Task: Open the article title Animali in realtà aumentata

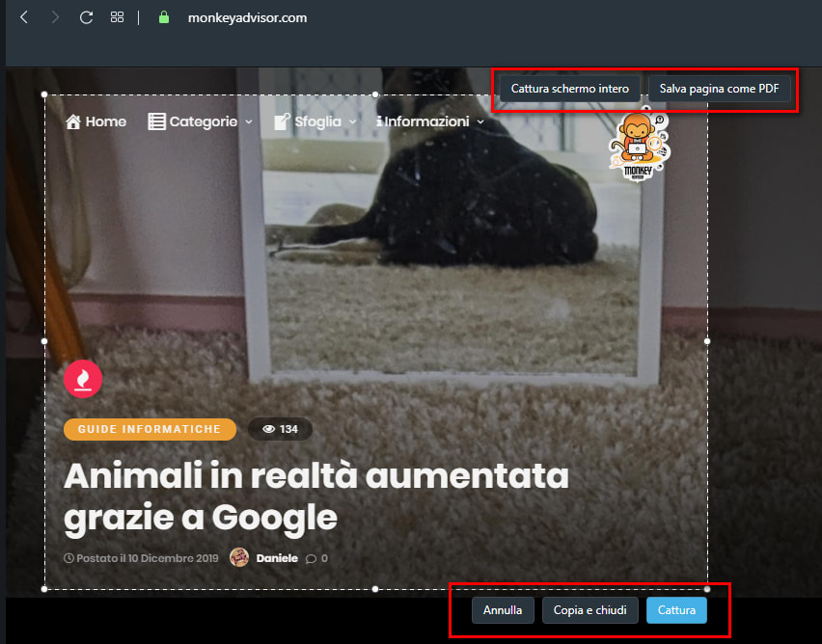Action: (x=316, y=496)
